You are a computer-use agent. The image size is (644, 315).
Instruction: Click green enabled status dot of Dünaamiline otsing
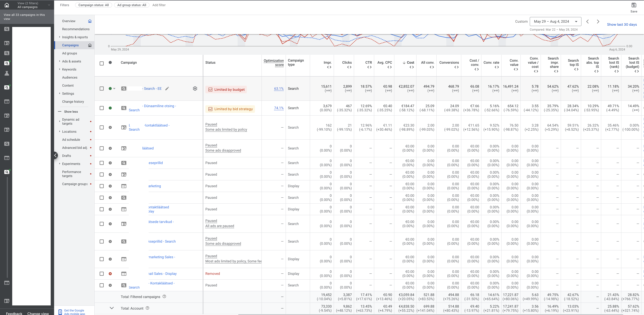point(110,108)
